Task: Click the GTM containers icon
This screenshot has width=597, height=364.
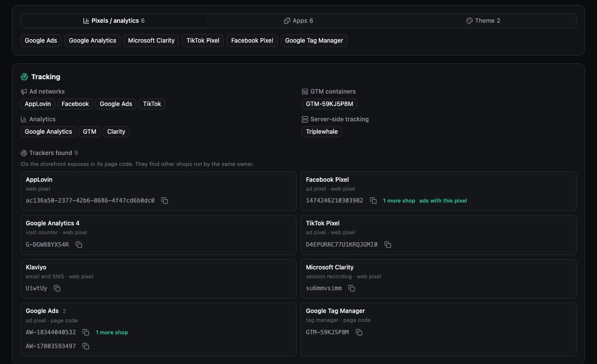Action: click(305, 92)
